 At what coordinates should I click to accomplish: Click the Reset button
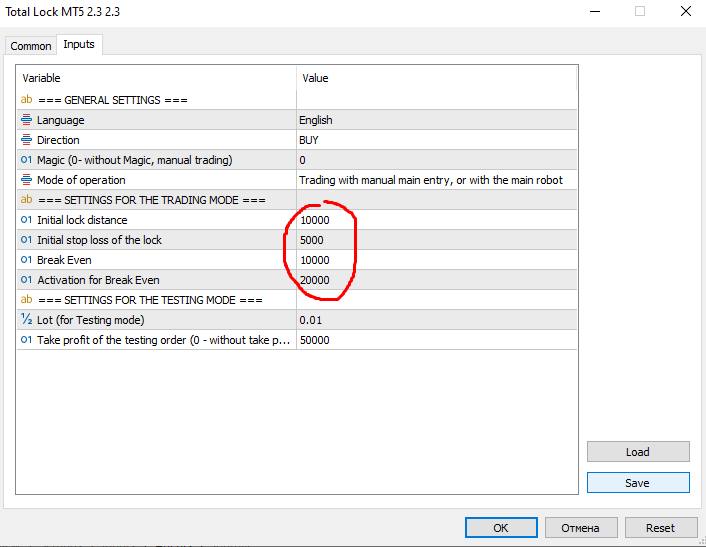click(x=661, y=528)
